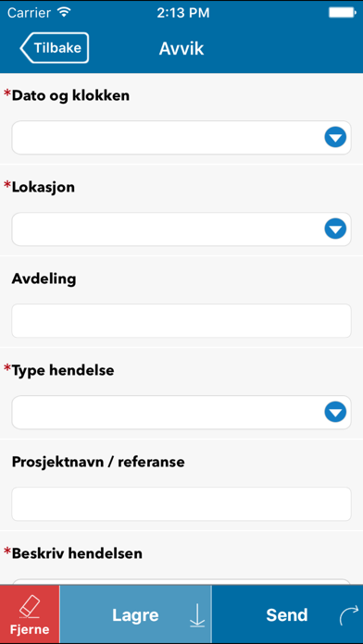Click the download arrow icon beside Lagre
This screenshot has height=644, width=363.
point(197,614)
